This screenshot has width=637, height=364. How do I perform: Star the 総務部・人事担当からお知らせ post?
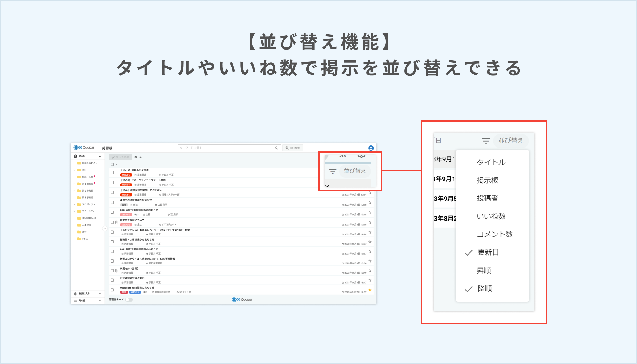[370, 241]
